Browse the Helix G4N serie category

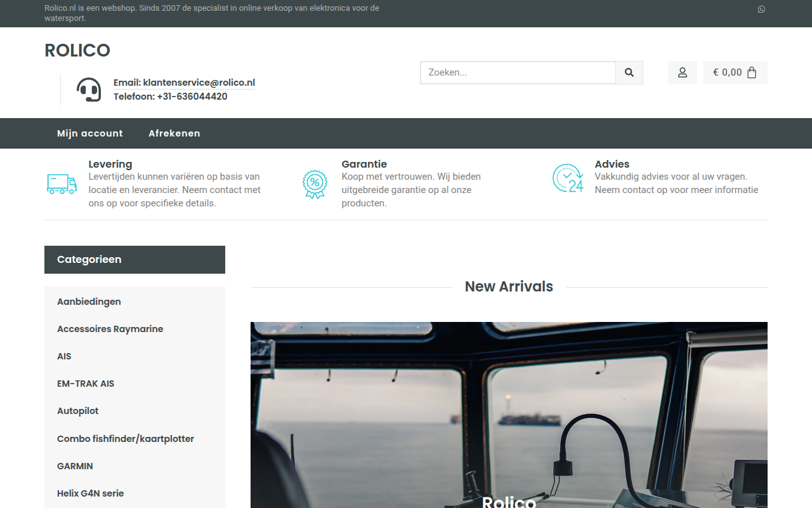click(x=91, y=493)
